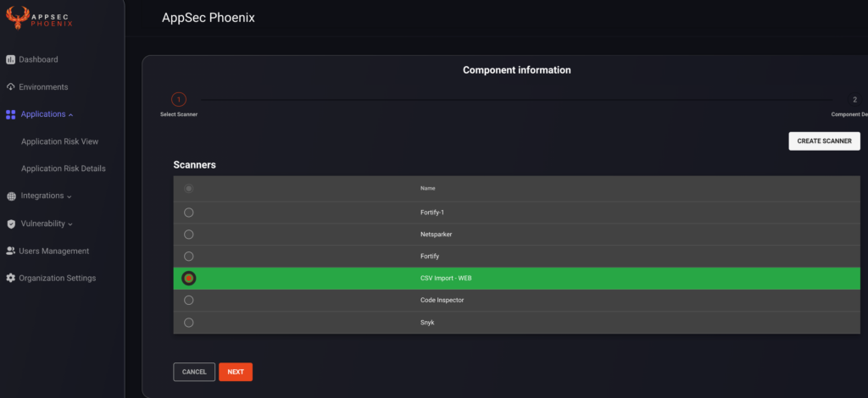The height and width of the screenshot is (398, 868).
Task: Click the Integrations globe icon
Action: point(11,196)
